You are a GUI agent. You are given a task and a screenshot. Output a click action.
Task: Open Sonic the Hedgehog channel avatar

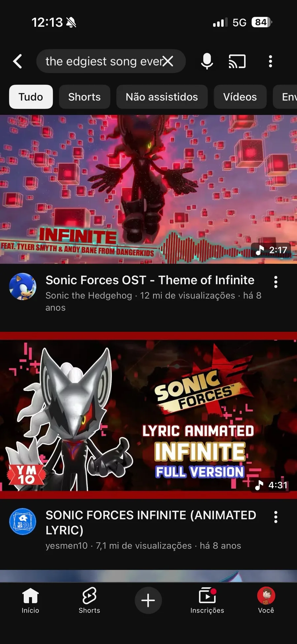pos(23,287)
